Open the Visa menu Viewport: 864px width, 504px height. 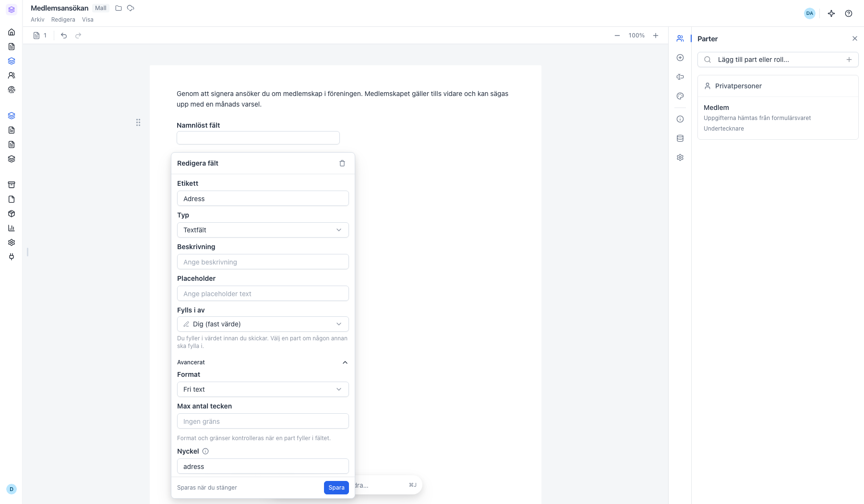[88, 20]
